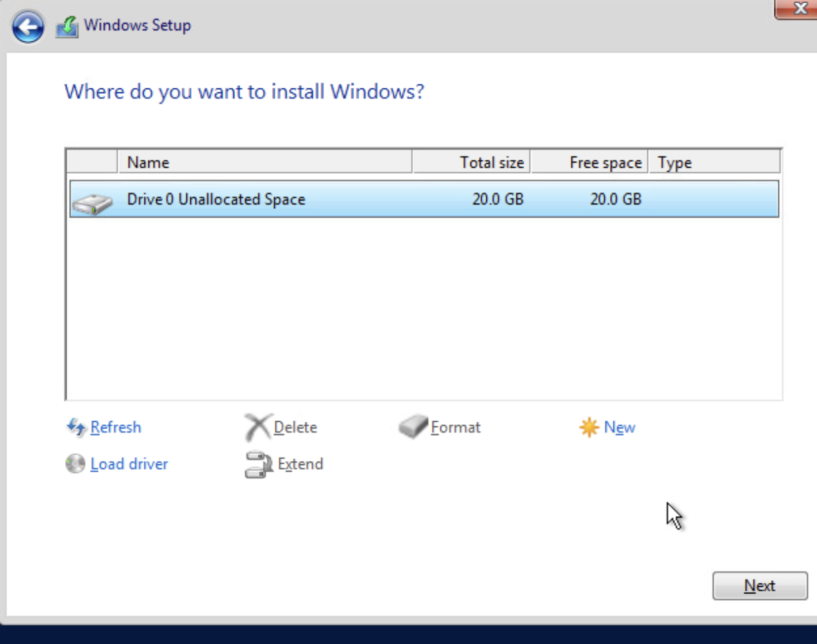Click the hard drive icon for Drive 0
The image size is (817, 644).
(x=92, y=202)
